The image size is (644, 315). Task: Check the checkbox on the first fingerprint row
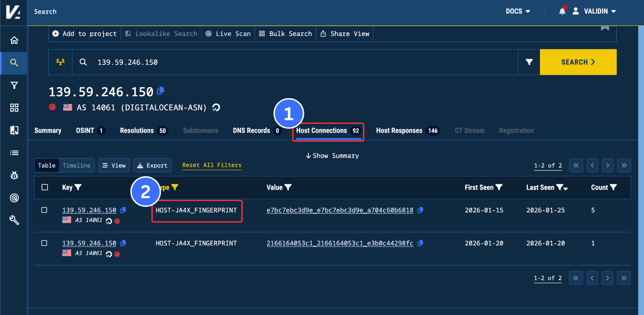click(x=44, y=210)
